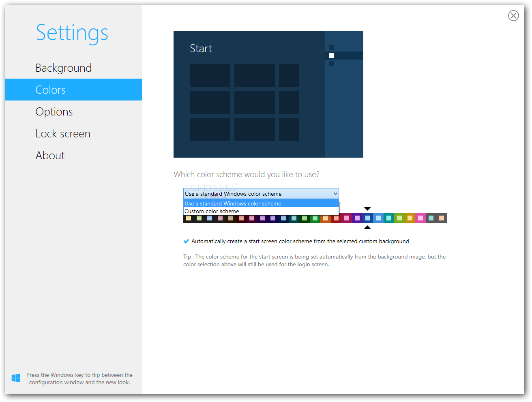Click the 'Tip : The color scheme' paragraph

314,261
